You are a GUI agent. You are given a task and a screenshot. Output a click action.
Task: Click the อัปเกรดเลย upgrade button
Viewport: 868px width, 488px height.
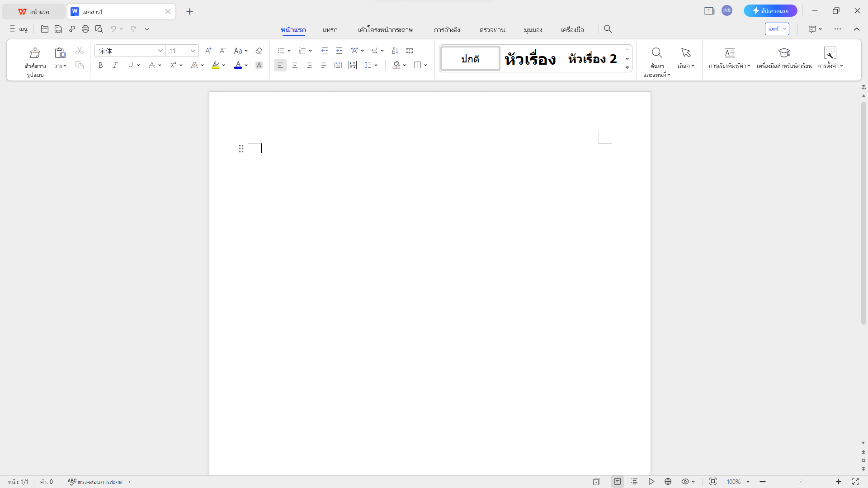(x=770, y=10)
